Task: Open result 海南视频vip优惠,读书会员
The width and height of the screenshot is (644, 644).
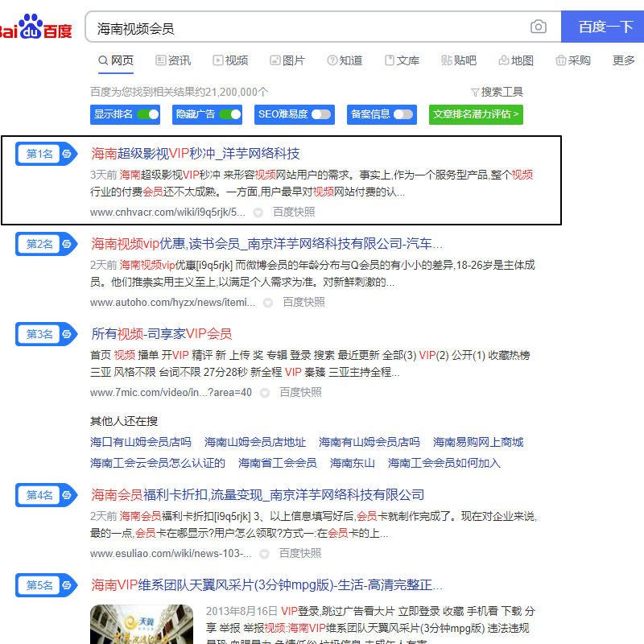Action: [267, 244]
